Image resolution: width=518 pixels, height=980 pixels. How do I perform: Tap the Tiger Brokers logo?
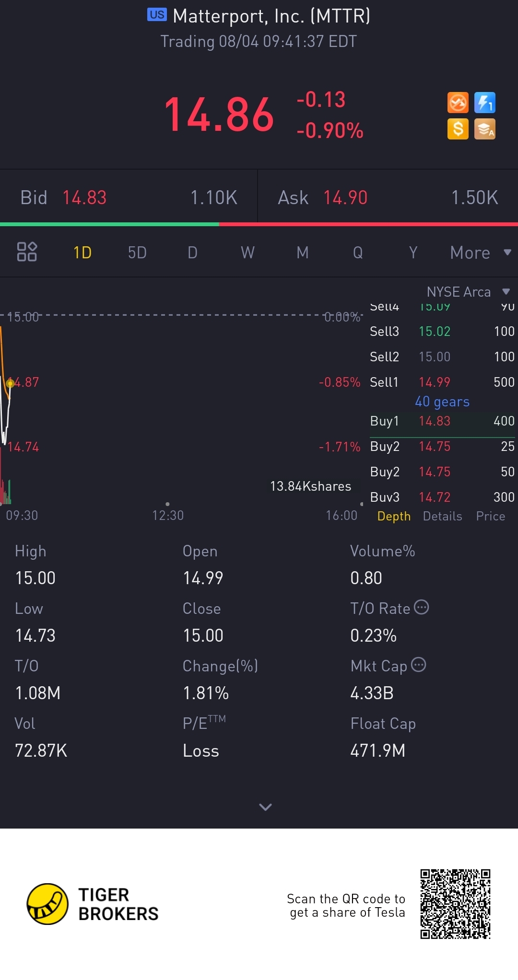point(93,904)
